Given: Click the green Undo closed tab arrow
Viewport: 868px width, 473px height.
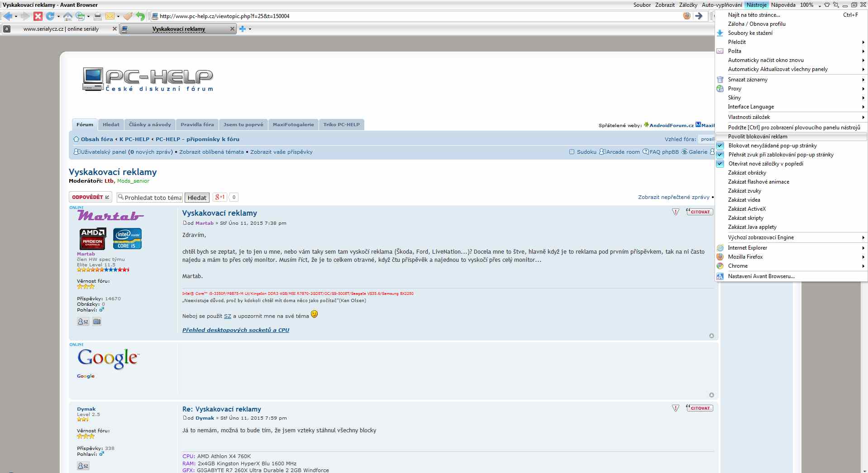Looking at the screenshot, I should tap(140, 16).
